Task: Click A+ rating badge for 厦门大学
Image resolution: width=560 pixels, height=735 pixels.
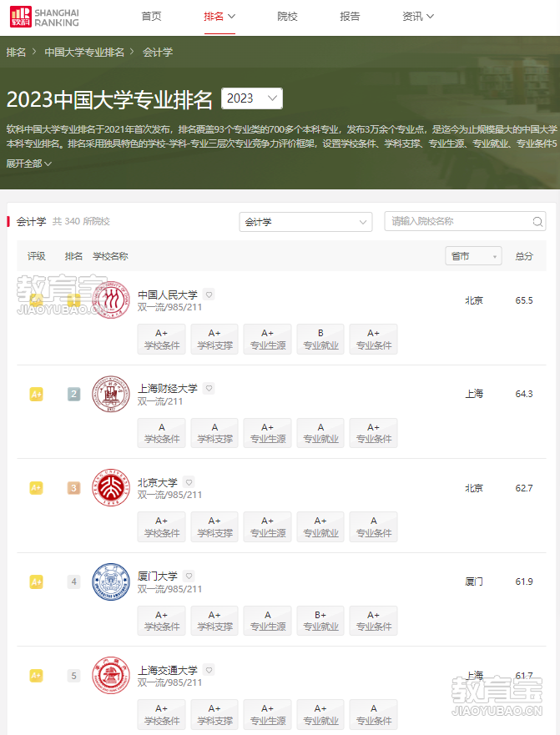Action: coord(36,581)
